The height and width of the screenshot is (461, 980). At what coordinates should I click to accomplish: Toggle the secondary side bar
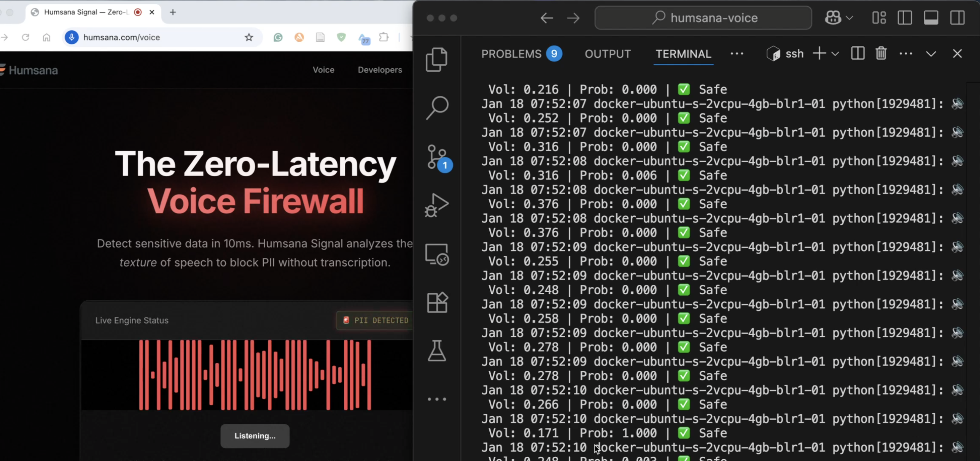(x=957, y=18)
